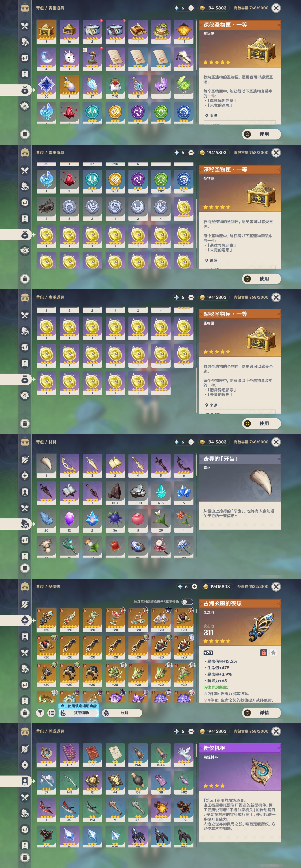The height and width of the screenshot is (868, 301).
Task: Open the sort order list icon next to the filter funnel
Action: click(51, 713)
